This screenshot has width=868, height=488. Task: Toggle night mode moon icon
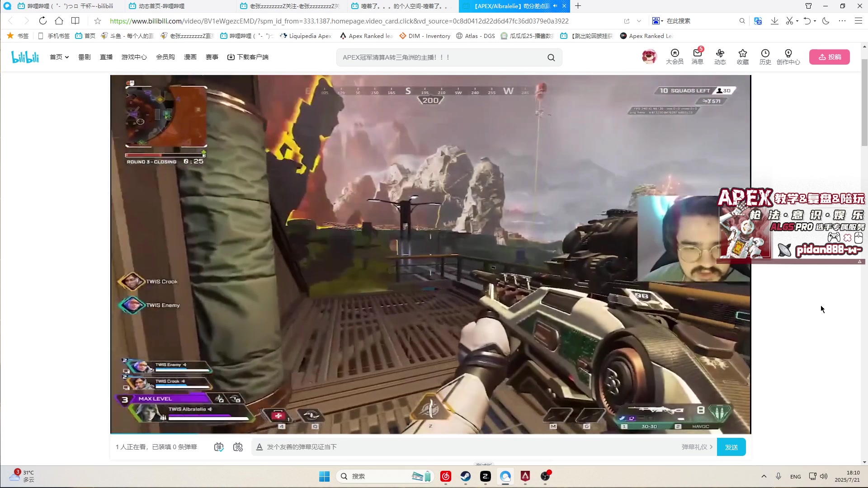[826, 21]
